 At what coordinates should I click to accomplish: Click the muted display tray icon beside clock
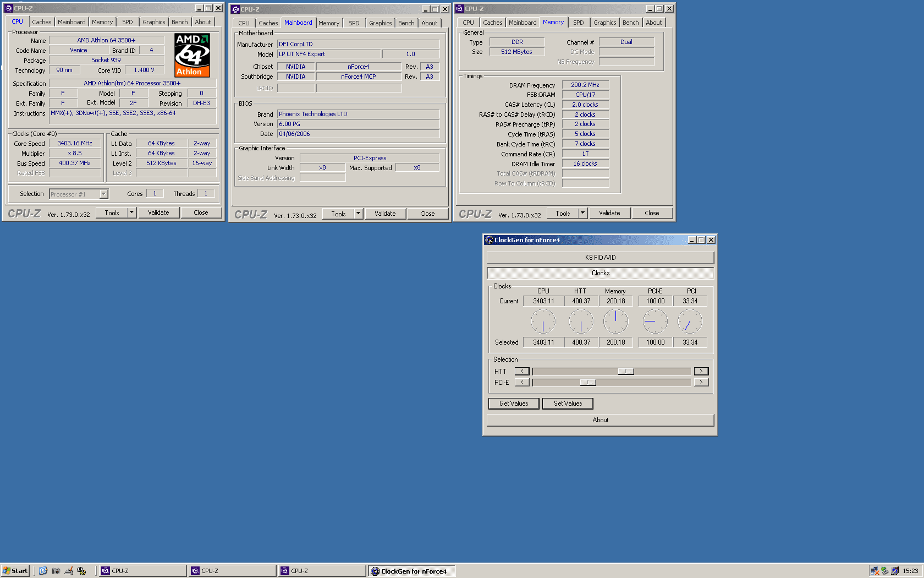point(895,571)
